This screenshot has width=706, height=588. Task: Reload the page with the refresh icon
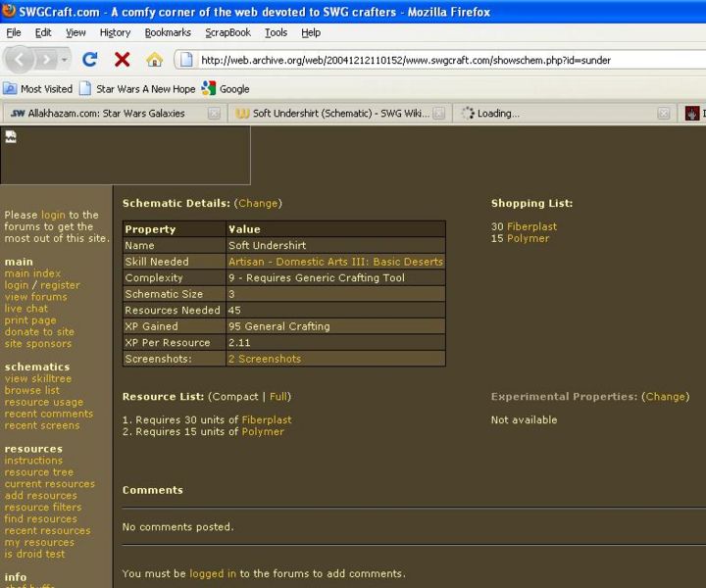click(x=90, y=60)
